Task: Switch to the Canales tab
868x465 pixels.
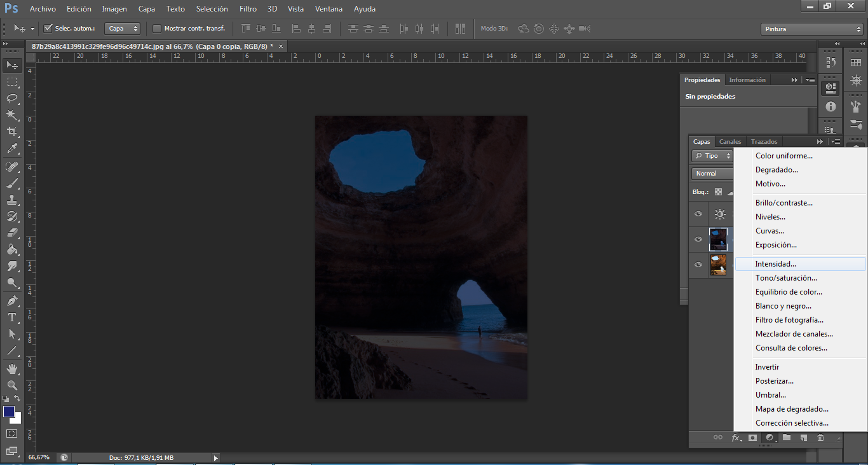Action: (730, 142)
